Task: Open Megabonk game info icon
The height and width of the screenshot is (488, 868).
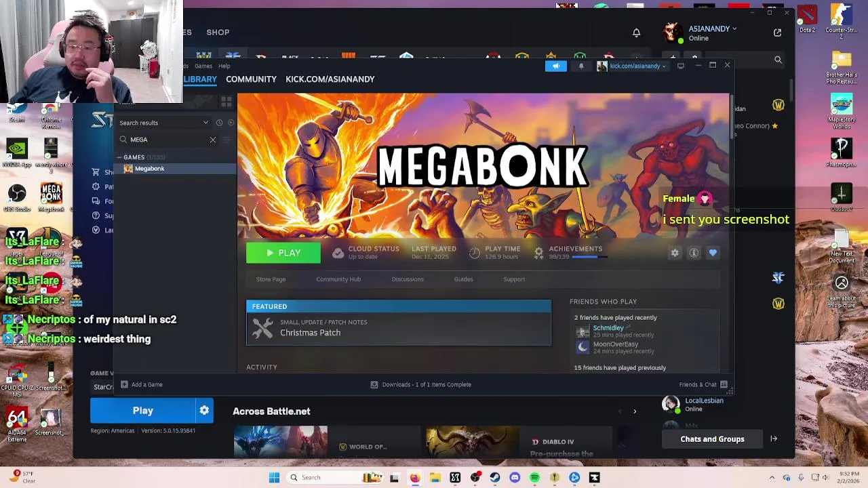Action: point(694,253)
